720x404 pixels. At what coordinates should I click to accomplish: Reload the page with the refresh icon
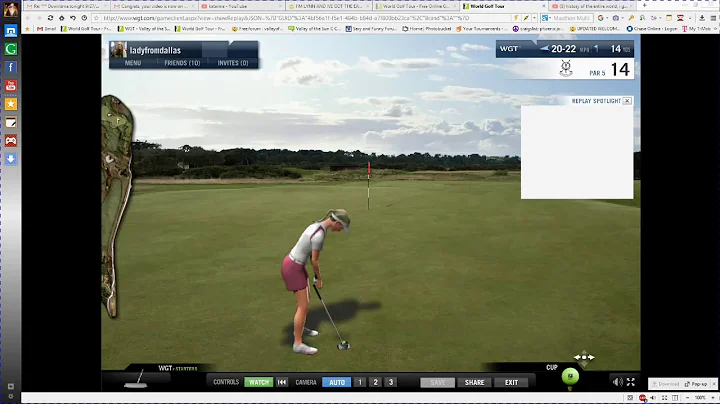[51, 18]
